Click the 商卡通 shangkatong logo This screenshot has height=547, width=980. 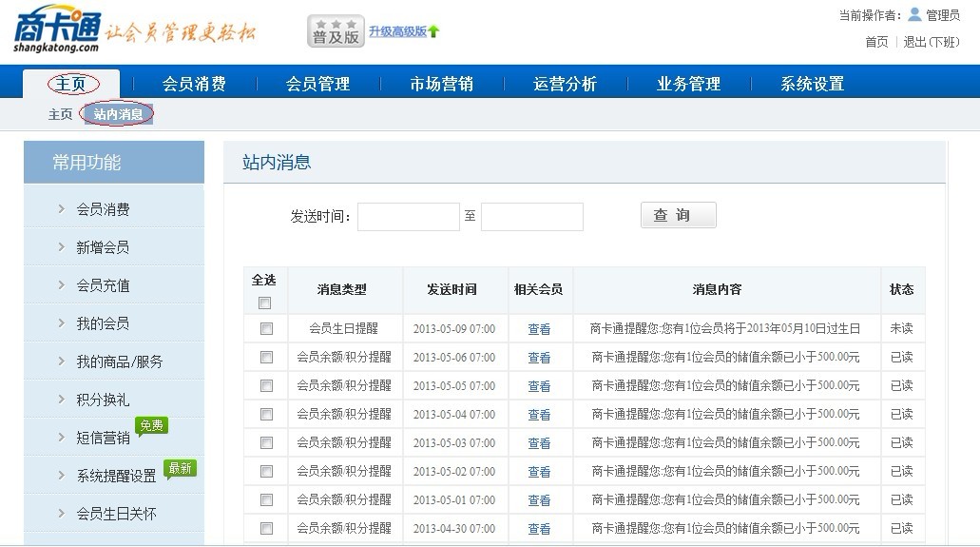[57, 30]
